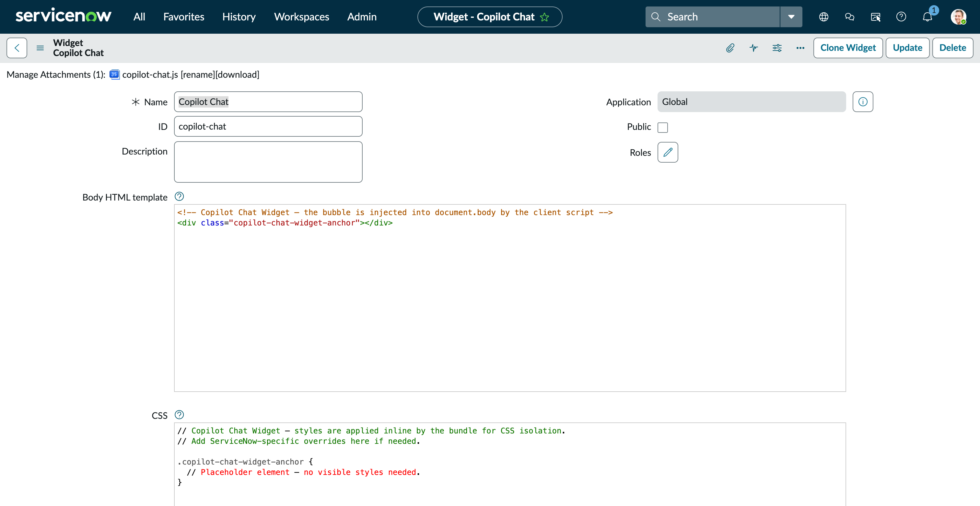Open the more options ellipsis menu icon
The height and width of the screenshot is (506, 980).
coord(800,48)
